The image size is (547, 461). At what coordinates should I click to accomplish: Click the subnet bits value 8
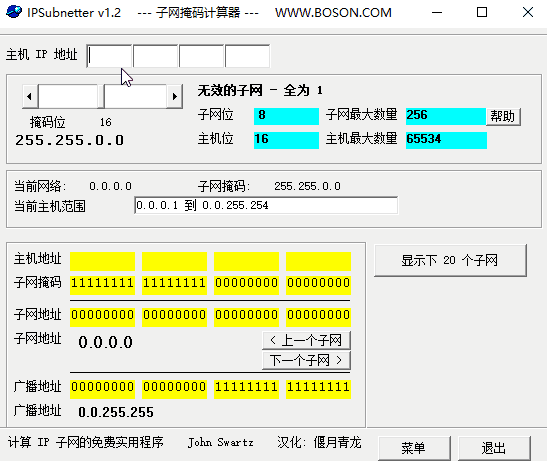coord(286,116)
